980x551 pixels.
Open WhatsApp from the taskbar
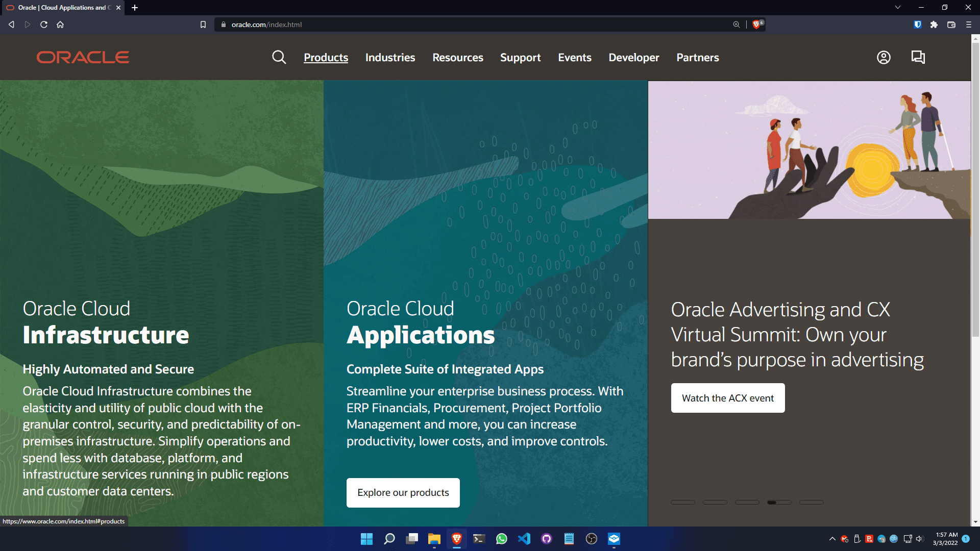click(x=502, y=539)
